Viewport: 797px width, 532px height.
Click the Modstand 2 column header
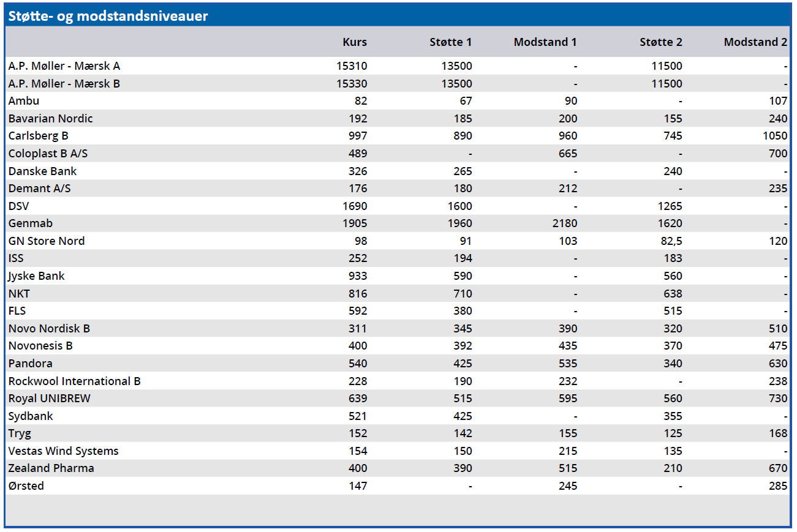click(x=755, y=42)
